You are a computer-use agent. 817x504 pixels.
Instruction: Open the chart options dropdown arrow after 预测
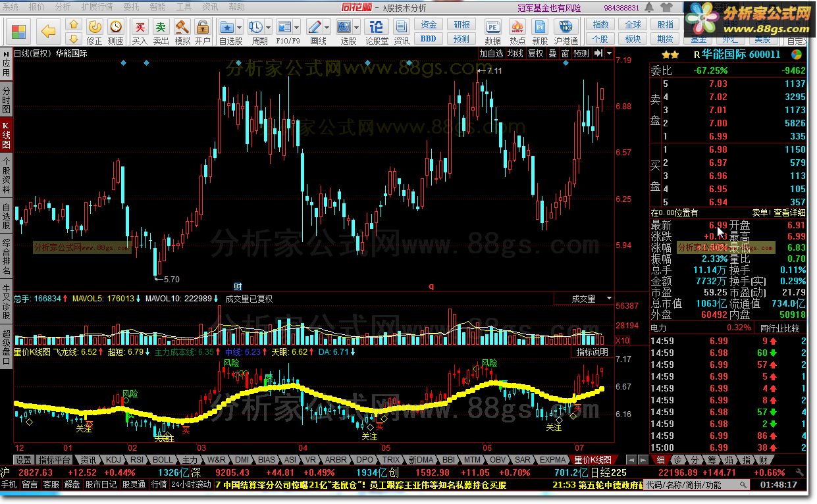pyautogui.click(x=609, y=53)
